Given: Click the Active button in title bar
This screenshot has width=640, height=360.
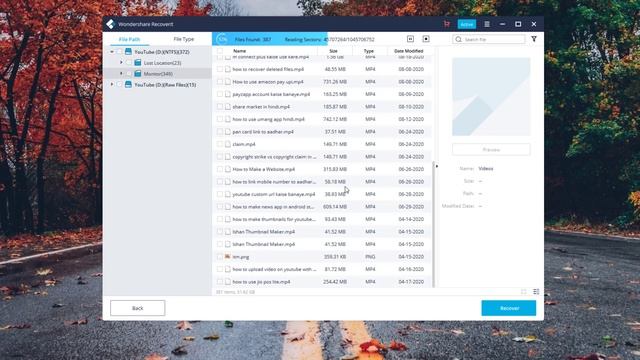Looking at the screenshot, I should coord(467,24).
